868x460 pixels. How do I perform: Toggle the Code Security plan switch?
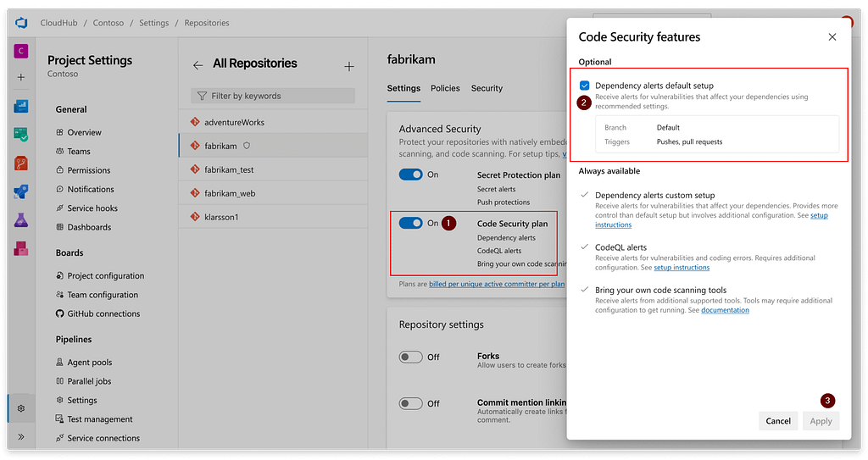pos(411,224)
